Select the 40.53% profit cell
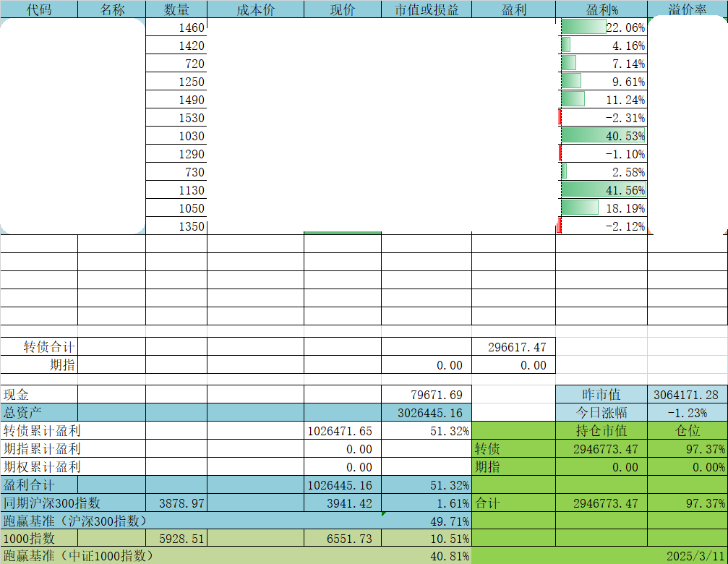 601,136
